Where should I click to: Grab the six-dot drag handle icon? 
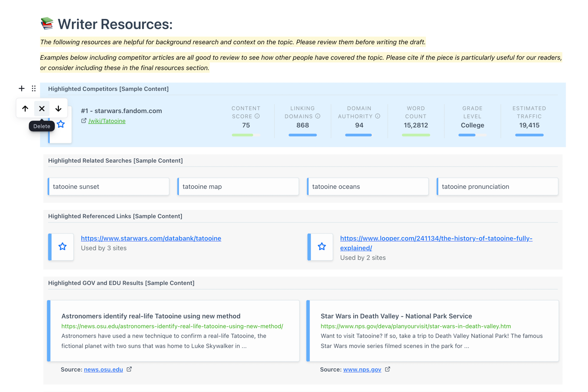coord(34,88)
